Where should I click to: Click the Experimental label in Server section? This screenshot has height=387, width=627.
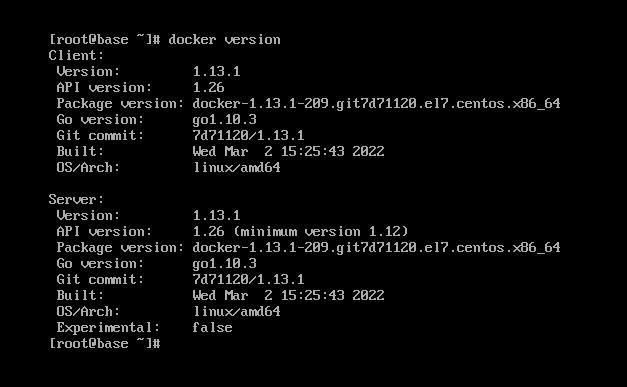(108, 328)
